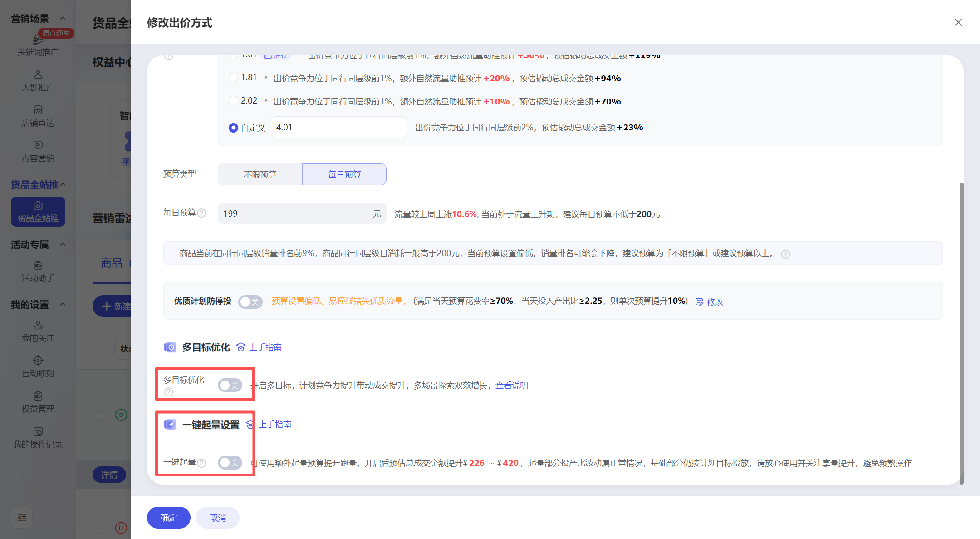
Task: Open 自动规则 settings
Action: click(x=38, y=366)
